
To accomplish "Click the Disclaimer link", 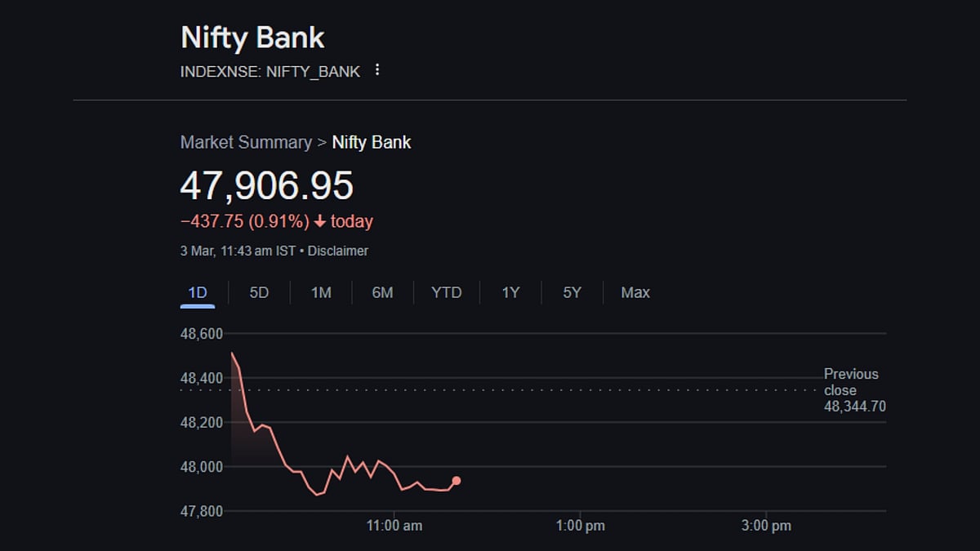I will tap(338, 251).
